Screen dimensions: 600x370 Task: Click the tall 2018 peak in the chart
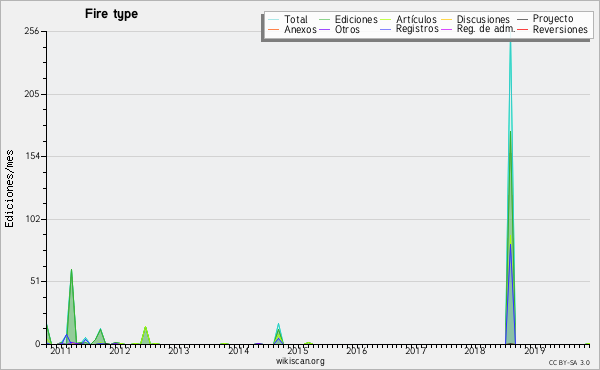(510, 191)
